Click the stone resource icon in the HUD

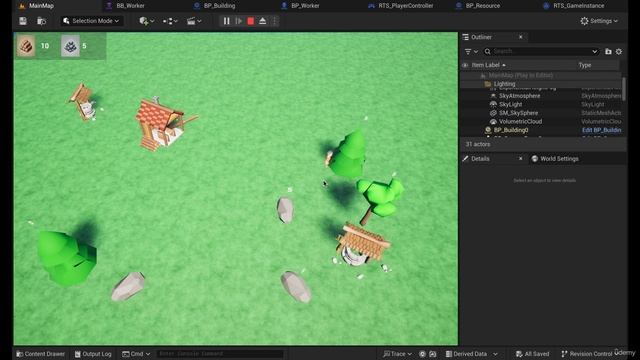coord(70,46)
